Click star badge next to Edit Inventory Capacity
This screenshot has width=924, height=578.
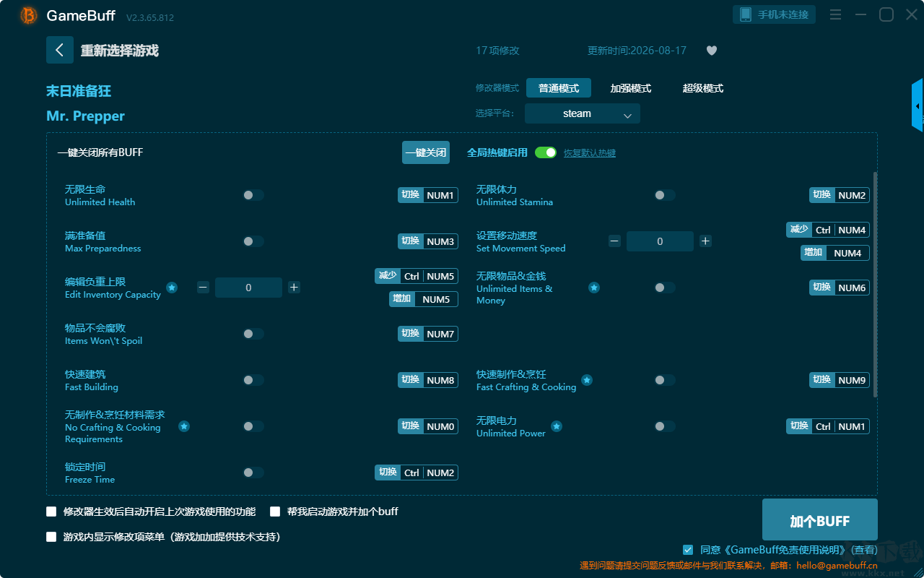(172, 288)
